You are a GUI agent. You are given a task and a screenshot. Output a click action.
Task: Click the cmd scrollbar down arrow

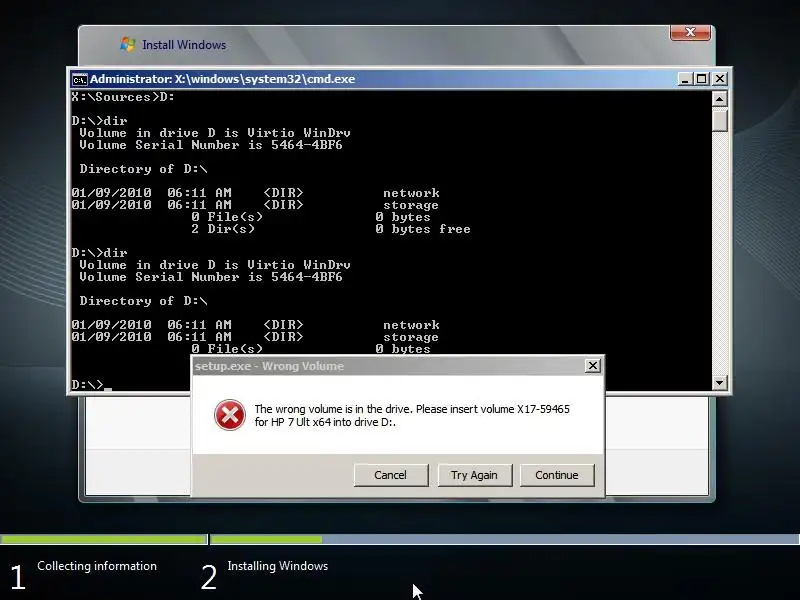coord(719,382)
